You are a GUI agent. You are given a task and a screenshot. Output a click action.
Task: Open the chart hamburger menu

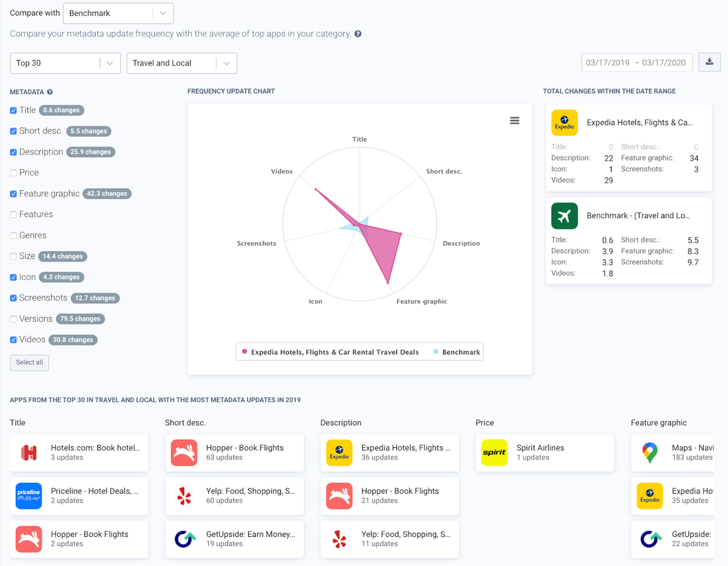click(x=515, y=120)
